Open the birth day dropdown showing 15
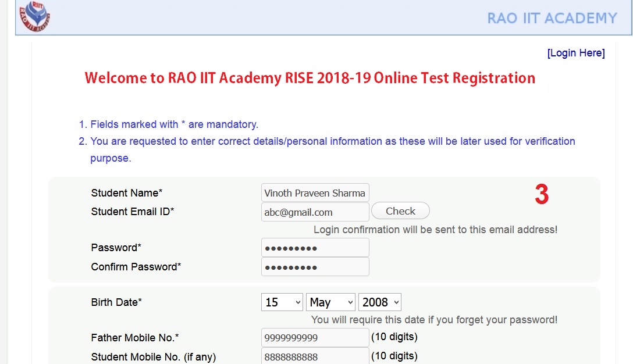Image resolution: width=633 pixels, height=364 pixels. point(282,302)
